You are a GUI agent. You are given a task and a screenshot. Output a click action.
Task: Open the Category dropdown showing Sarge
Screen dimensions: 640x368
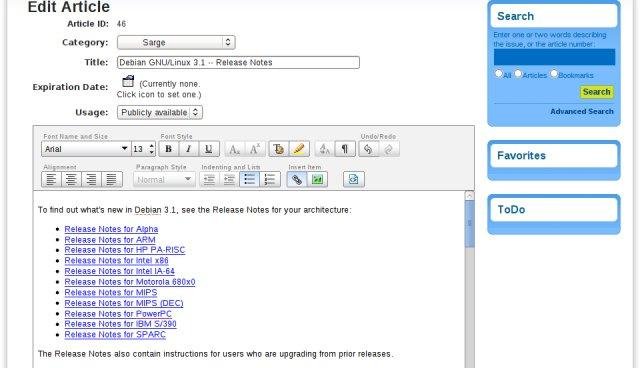176,42
